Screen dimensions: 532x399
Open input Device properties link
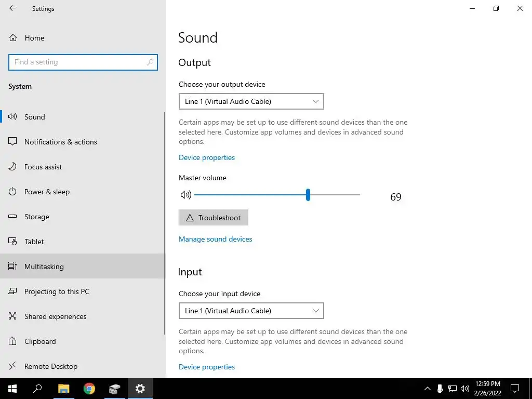click(x=207, y=367)
